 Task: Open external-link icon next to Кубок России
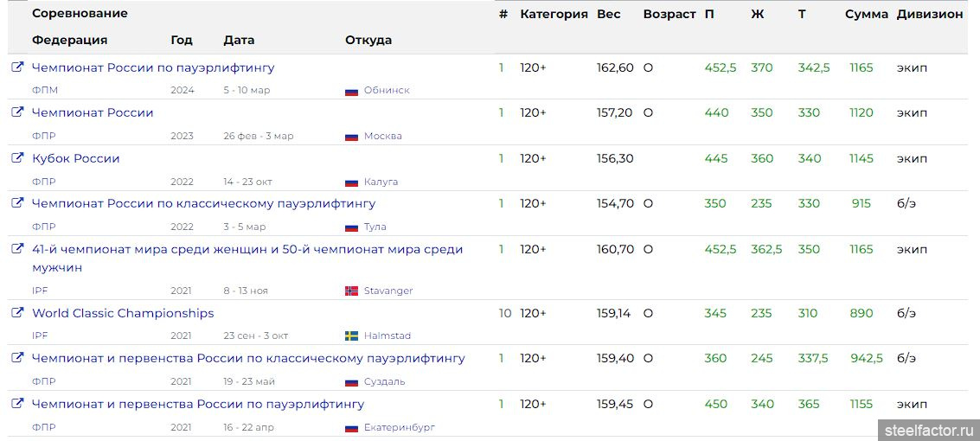(17, 158)
